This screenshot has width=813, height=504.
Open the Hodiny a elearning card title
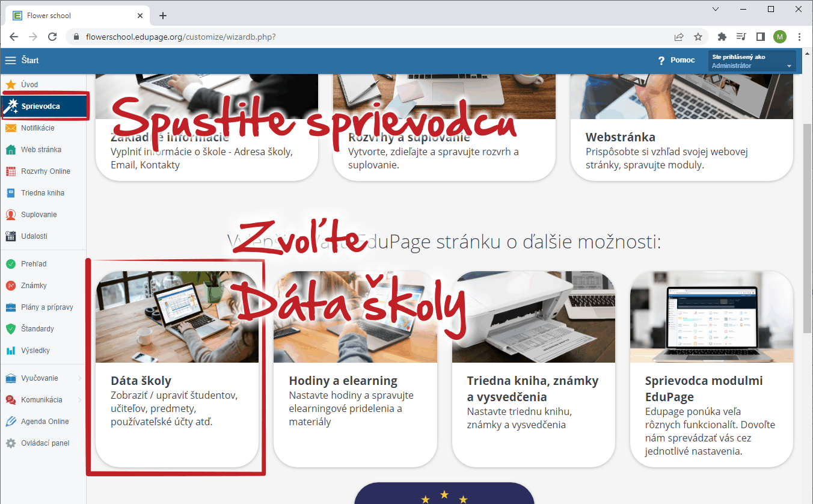click(343, 381)
